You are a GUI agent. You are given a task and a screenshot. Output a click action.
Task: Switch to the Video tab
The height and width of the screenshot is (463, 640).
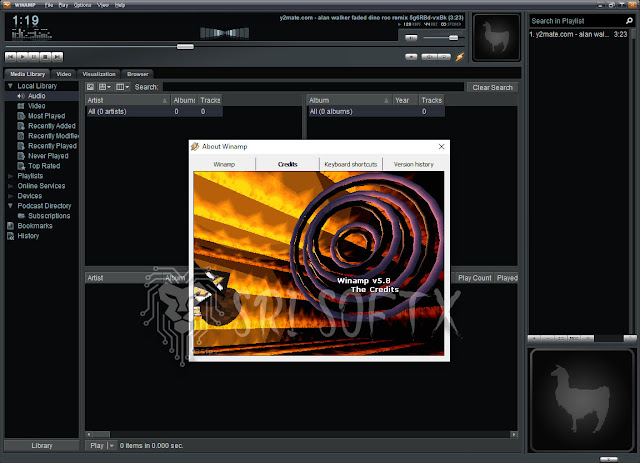64,74
